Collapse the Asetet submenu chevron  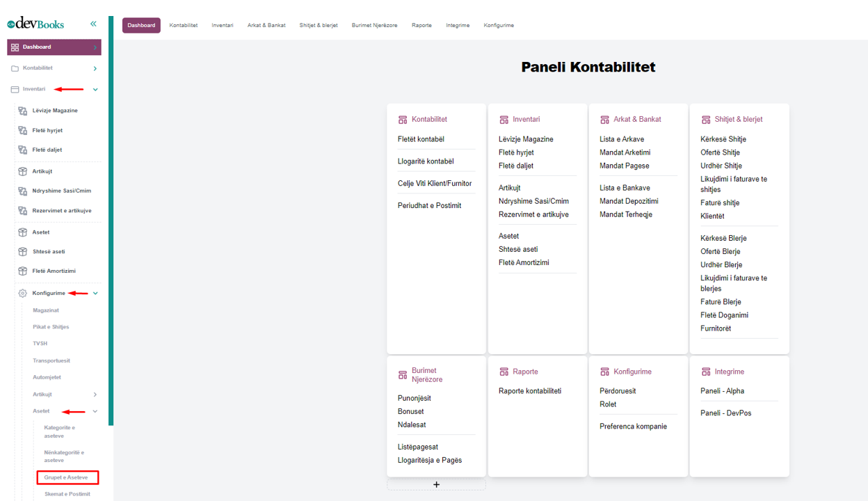tap(95, 411)
